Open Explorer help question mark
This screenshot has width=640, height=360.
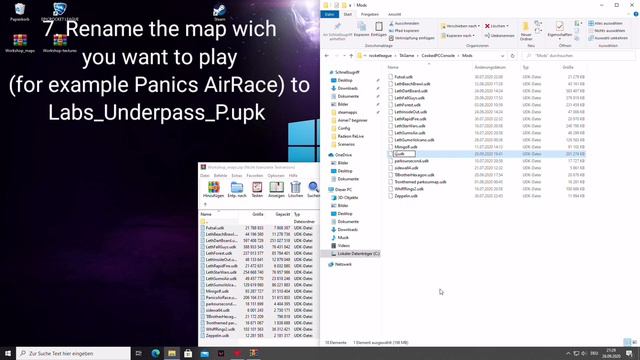(x=636, y=14)
